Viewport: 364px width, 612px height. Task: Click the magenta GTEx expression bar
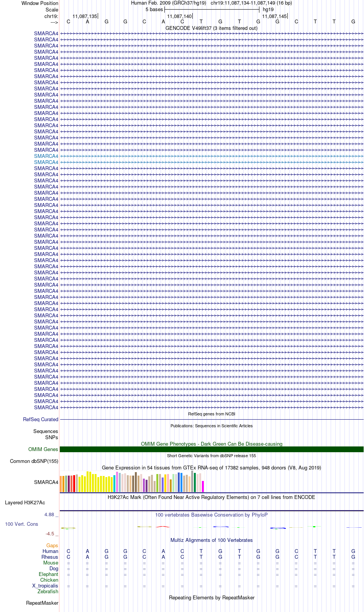[203, 487]
